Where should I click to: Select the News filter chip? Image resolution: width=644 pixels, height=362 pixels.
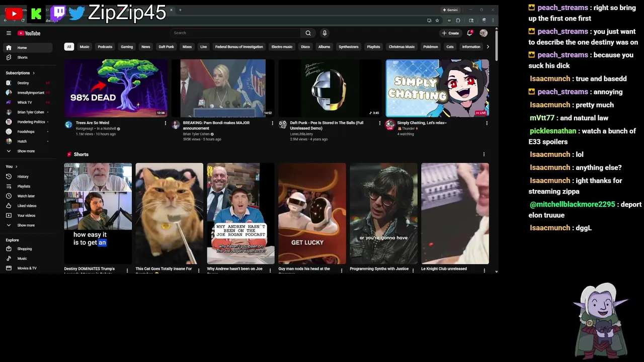tap(146, 47)
